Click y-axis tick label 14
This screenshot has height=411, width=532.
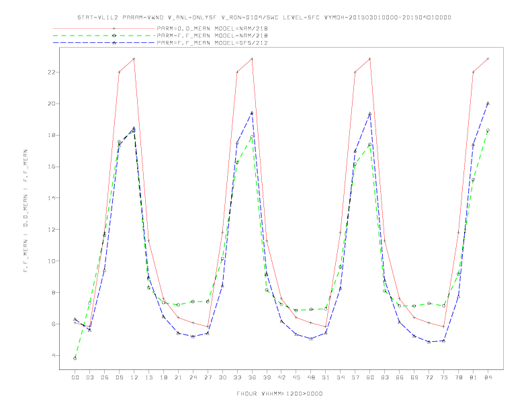coord(52,198)
